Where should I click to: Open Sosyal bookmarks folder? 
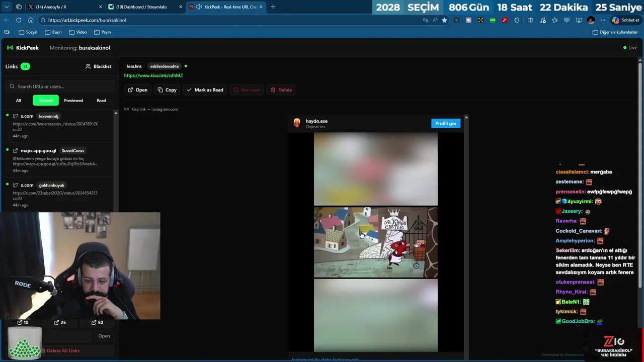tap(28, 32)
